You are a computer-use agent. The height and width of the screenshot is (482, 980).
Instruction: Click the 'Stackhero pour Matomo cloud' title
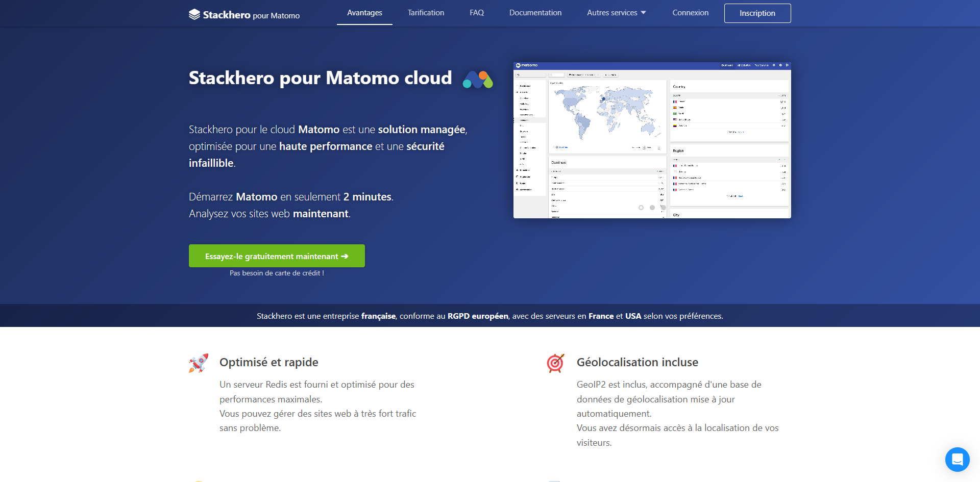pos(321,78)
